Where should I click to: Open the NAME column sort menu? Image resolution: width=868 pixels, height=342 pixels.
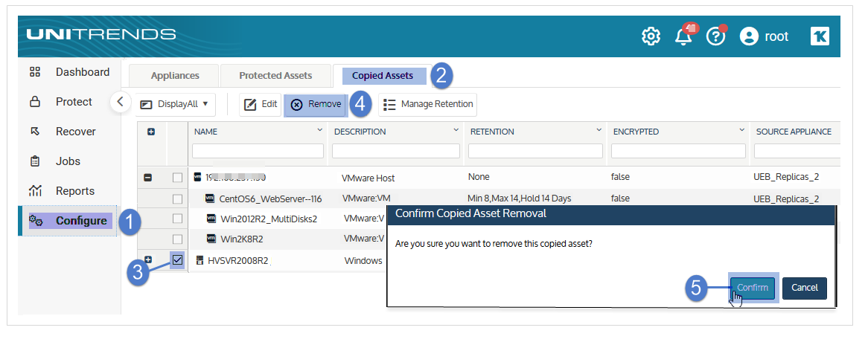[319, 130]
